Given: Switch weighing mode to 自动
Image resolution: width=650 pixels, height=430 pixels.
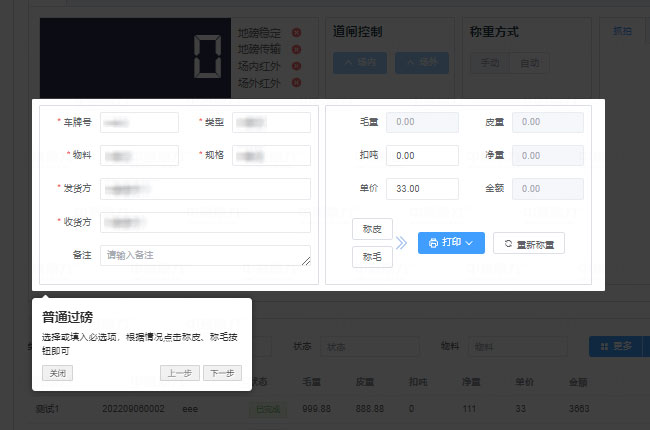Looking at the screenshot, I should coord(528,63).
